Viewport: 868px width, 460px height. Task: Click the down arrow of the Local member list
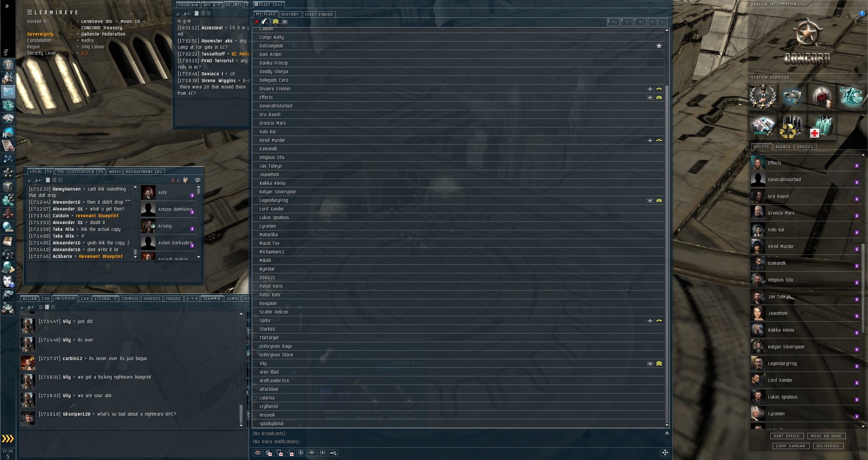tap(198, 257)
